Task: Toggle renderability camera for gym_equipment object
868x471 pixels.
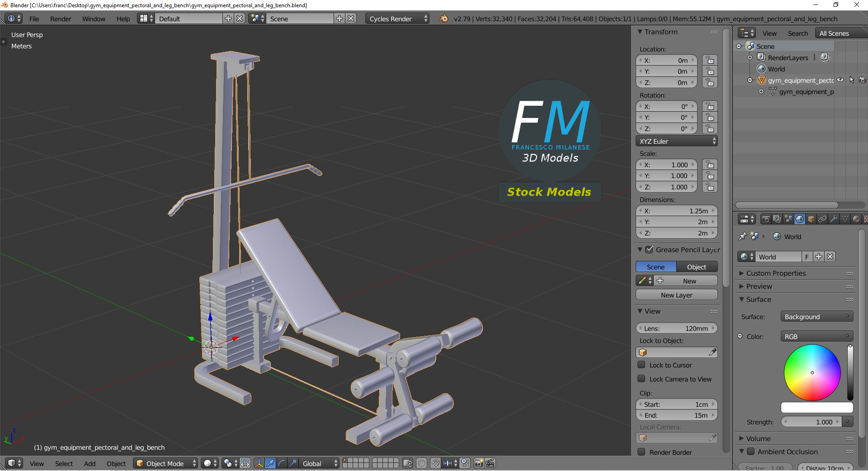Action: [x=863, y=80]
